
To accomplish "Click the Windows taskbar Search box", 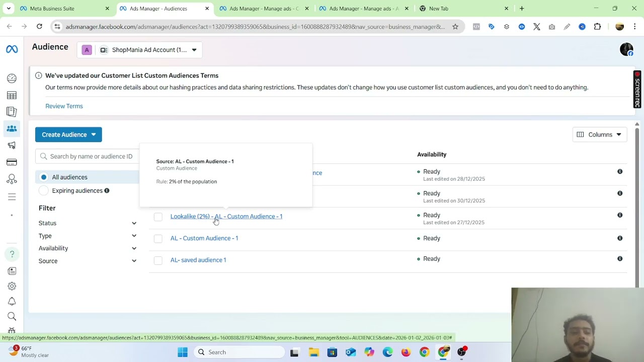I will tap(239, 352).
